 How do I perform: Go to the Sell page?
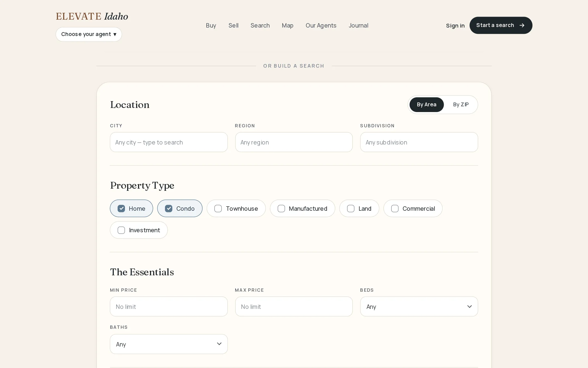tap(233, 25)
